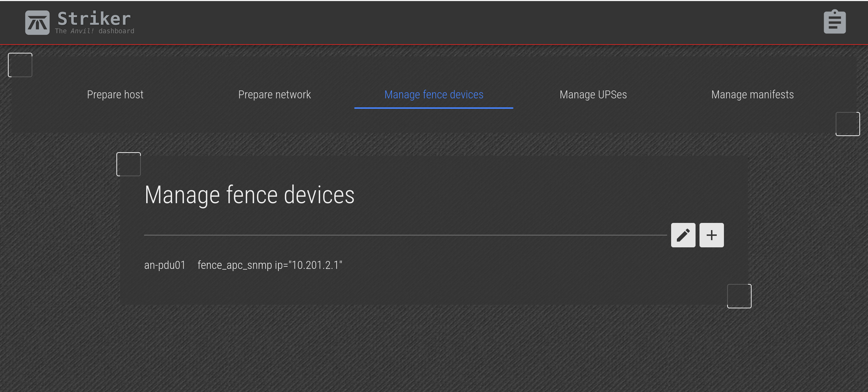Image resolution: width=868 pixels, height=392 pixels.
Task: Click the blue underline beneath Manage fence devices
Action: pos(434,108)
